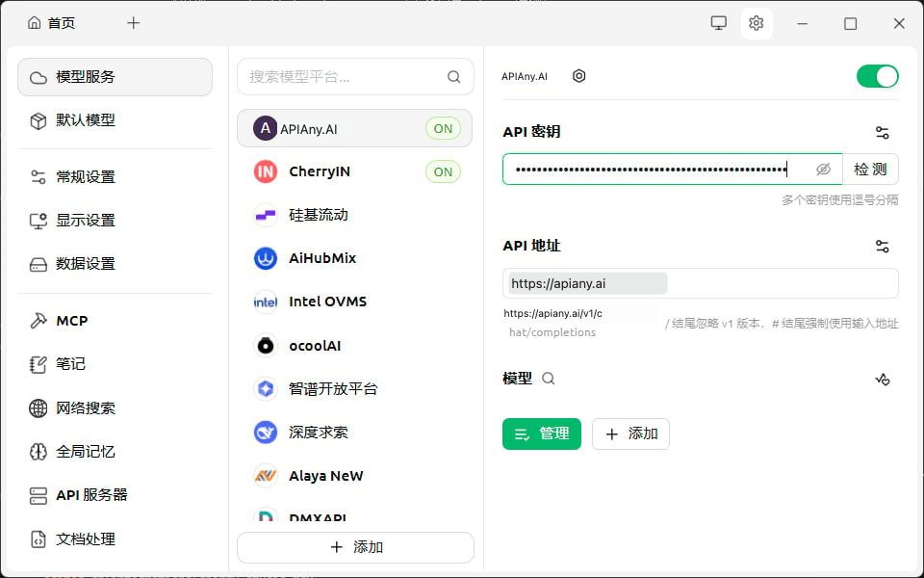Click the 深度求索 whale logo icon
This screenshot has height=578, width=924.
tap(266, 433)
